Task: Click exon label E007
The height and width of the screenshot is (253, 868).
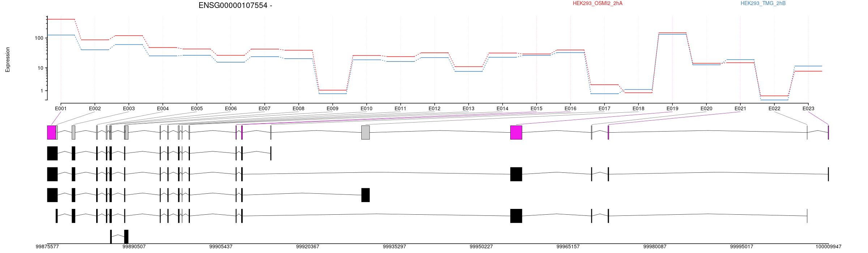Action: pyautogui.click(x=264, y=108)
